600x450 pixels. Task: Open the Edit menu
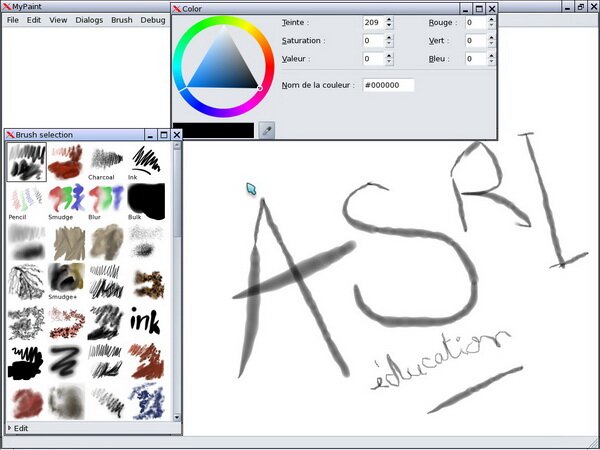coord(34,20)
